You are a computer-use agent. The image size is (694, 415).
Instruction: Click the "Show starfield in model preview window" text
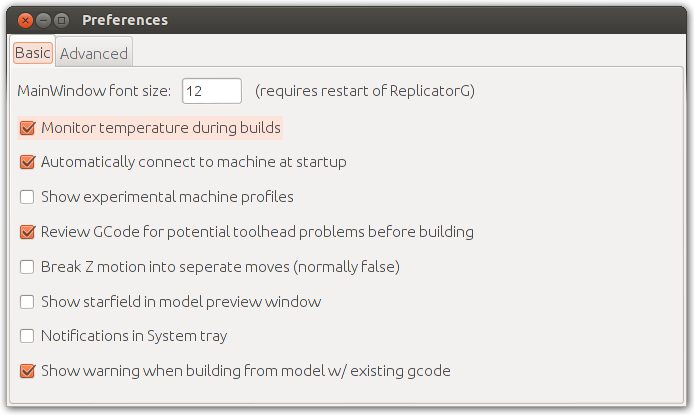click(x=181, y=302)
